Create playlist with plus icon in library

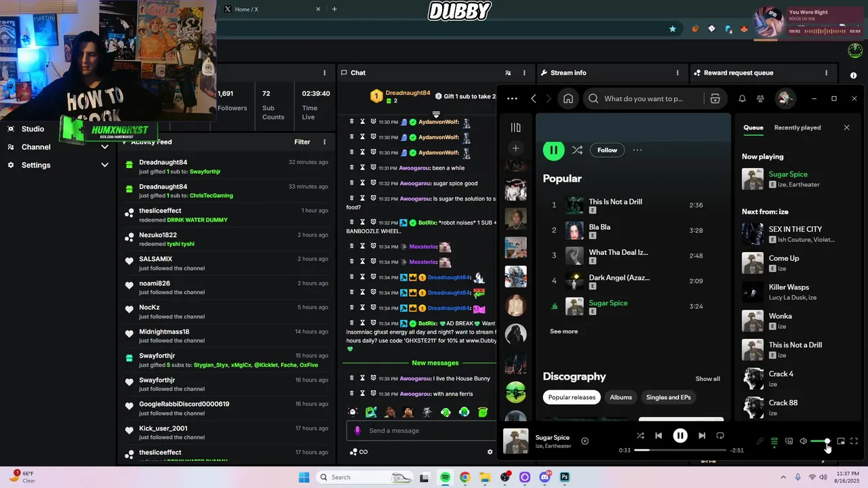pyautogui.click(x=515, y=148)
